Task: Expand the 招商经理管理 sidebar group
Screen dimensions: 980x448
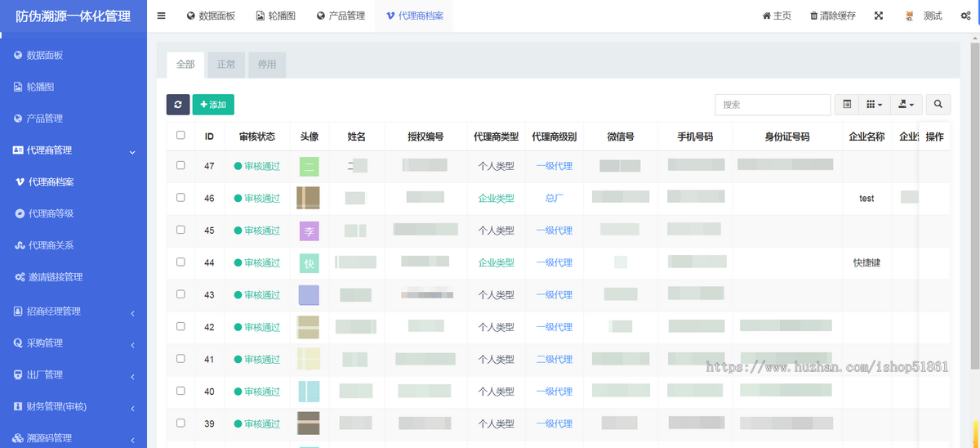Action: tap(73, 311)
